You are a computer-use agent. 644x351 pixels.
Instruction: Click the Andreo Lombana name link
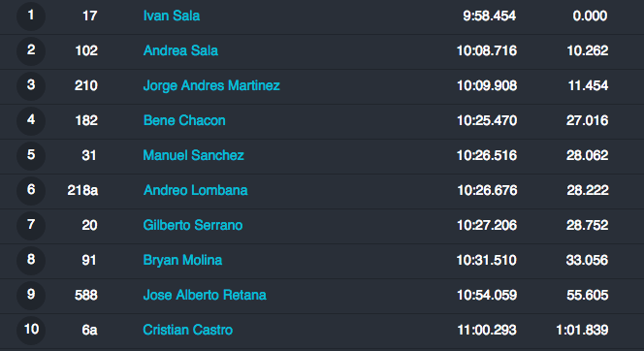(x=195, y=190)
